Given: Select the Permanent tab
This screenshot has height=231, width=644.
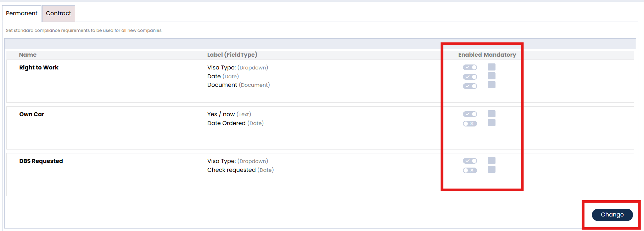Looking at the screenshot, I should tap(22, 13).
